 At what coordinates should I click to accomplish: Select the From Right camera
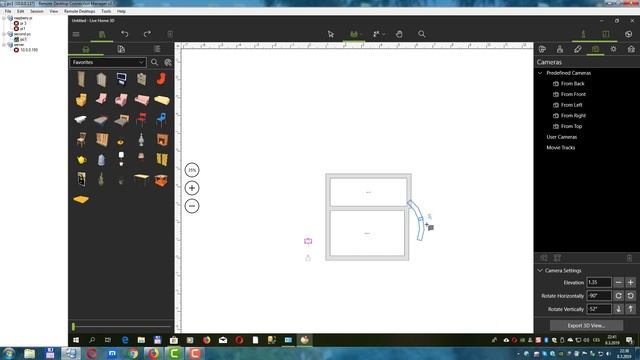coord(573,116)
